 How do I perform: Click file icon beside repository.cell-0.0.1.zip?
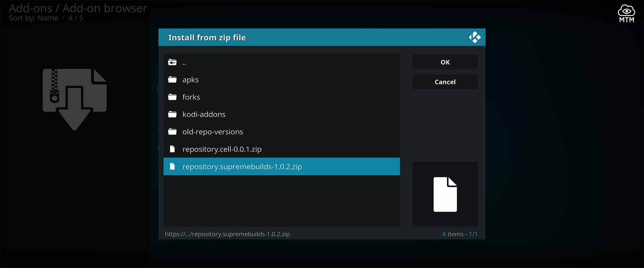172,149
